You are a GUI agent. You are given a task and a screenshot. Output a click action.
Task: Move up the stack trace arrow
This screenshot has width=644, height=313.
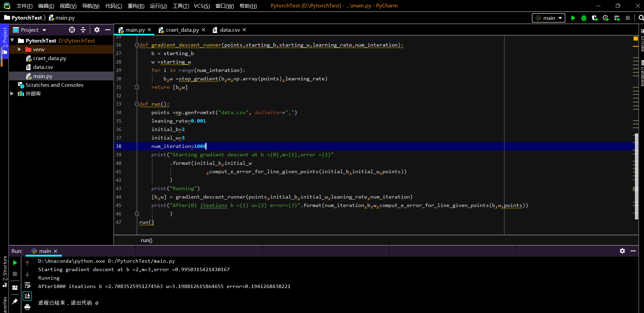coord(27,263)
